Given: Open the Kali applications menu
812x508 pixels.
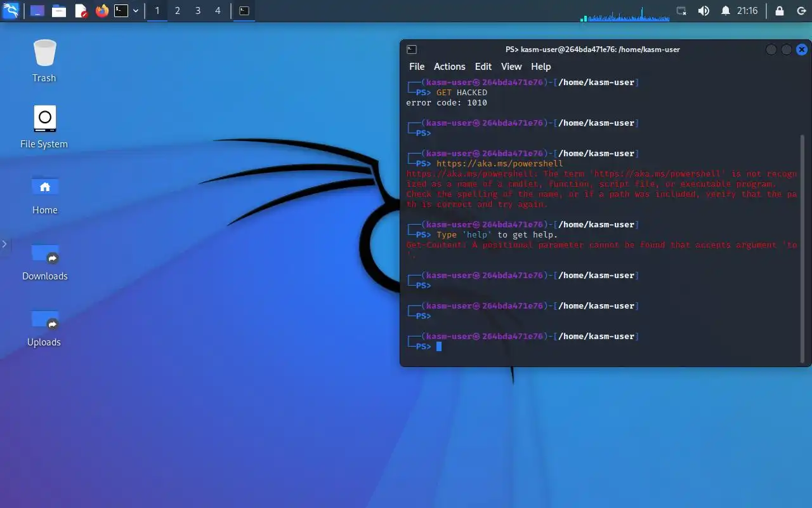Looking at the screenshot, I should (11, 11).
